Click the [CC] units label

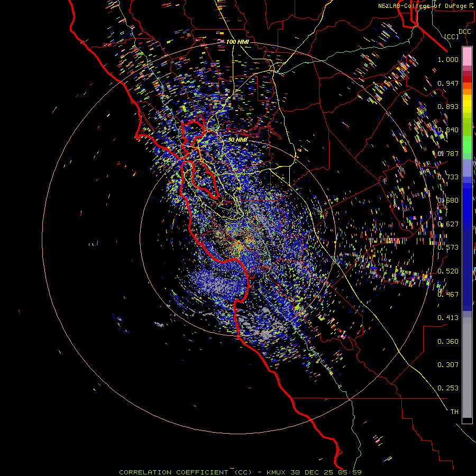(452, 36)
